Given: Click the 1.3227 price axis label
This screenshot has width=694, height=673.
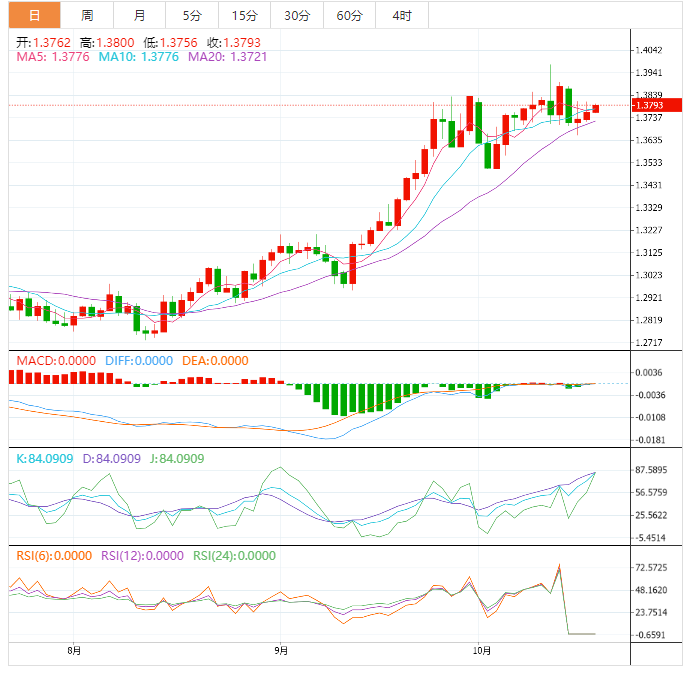Looking at the screenshot, I should click(649, 230).
